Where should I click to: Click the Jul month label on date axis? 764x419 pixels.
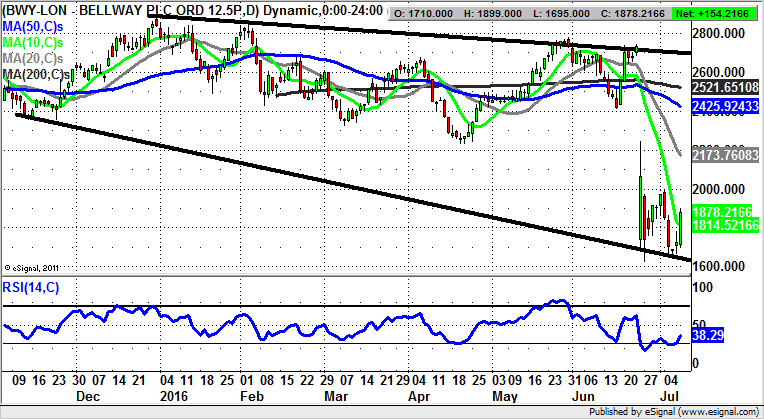coord(674,396)
